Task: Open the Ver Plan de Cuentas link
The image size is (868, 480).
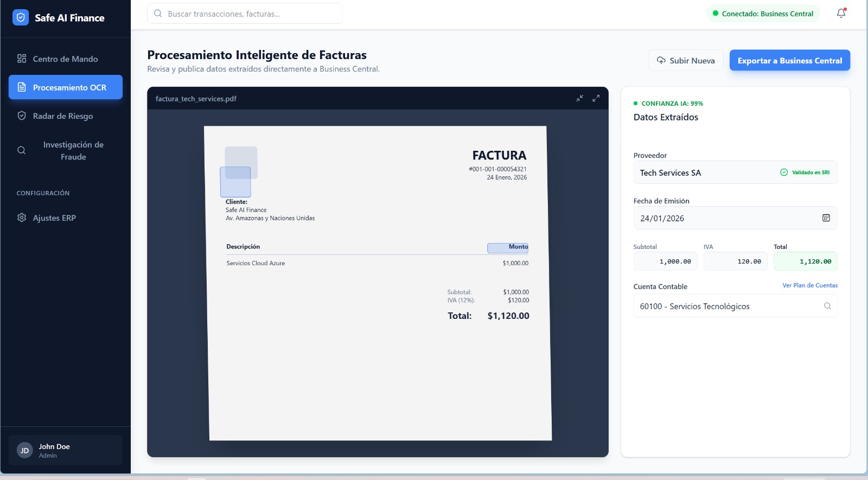Action: (x=809, y=285)
